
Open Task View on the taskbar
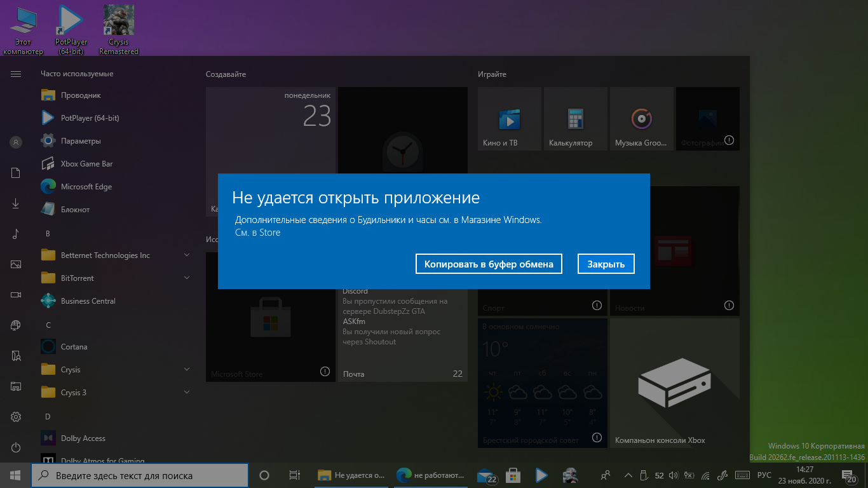(294, 475)
